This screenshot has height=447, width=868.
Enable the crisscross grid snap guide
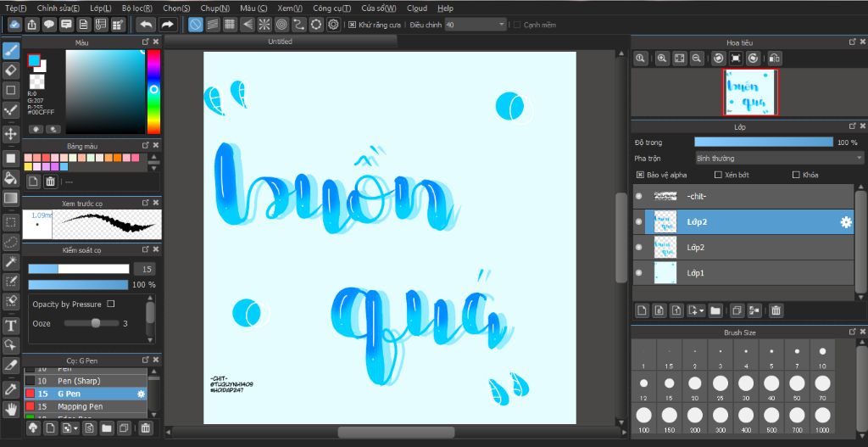(230, 25)
